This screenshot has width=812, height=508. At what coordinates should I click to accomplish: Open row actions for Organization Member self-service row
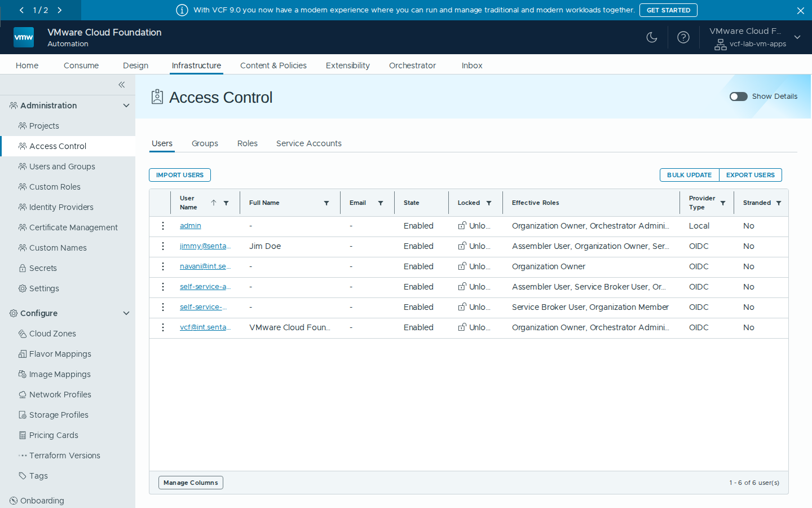tap(163, 307)
